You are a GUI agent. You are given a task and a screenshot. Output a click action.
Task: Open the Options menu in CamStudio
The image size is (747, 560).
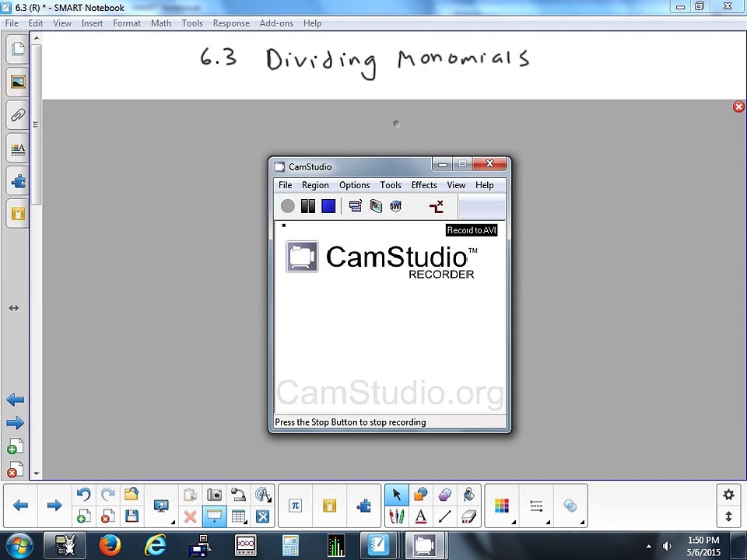(355, 185)
